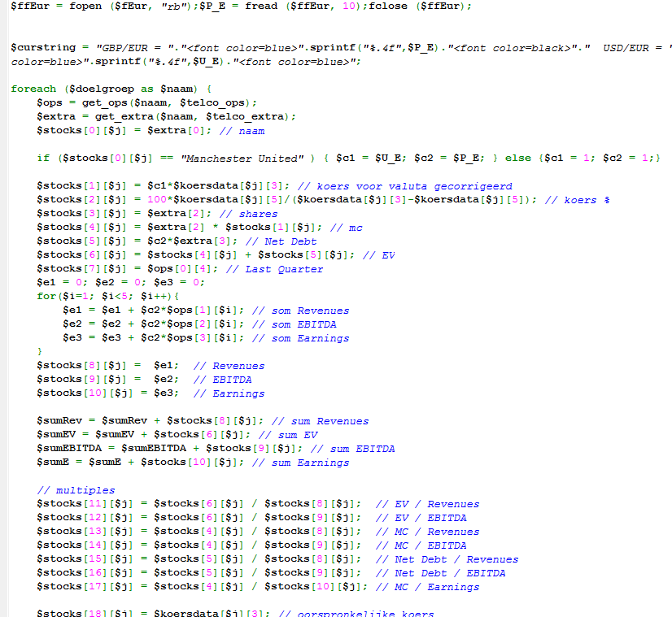This screenshot has height=617, width=672.
Task: Click the '// MC / EBITDA' comment
Action: 421,545
